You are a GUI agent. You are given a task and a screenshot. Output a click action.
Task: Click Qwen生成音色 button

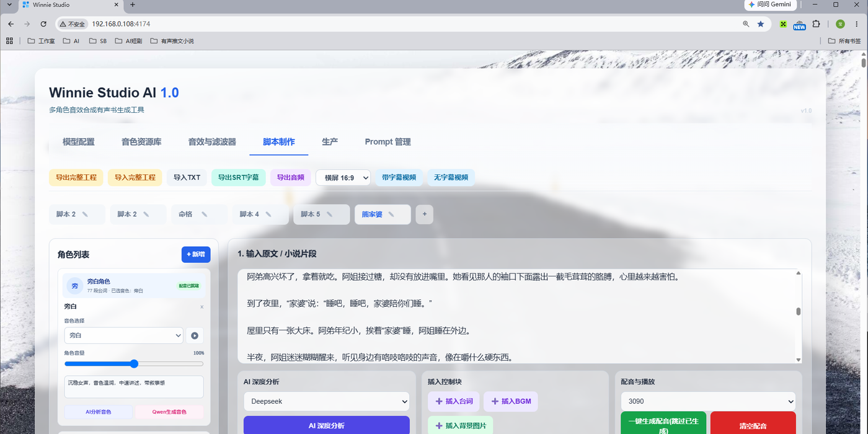pos(169,412)
